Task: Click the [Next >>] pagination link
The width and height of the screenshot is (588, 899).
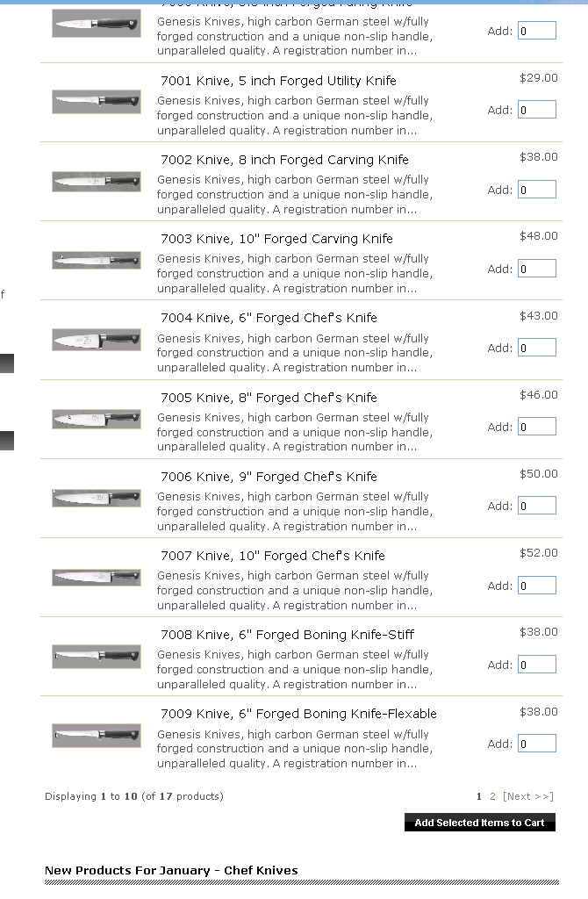Action: pos(528,796)
